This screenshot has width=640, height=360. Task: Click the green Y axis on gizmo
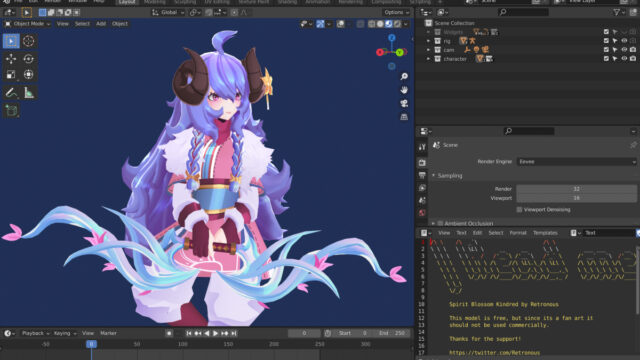[x=400, y=52]
